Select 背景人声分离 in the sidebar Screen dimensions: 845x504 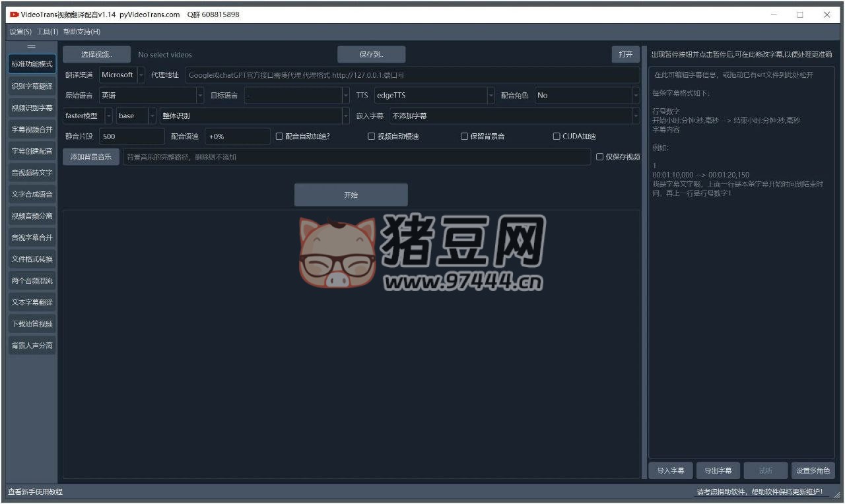32,346
